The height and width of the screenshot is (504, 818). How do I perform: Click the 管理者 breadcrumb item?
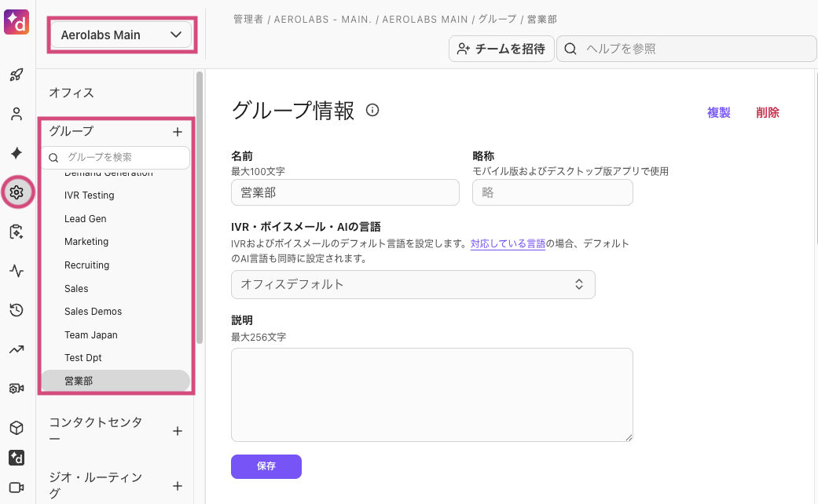[x=248, y=19]
